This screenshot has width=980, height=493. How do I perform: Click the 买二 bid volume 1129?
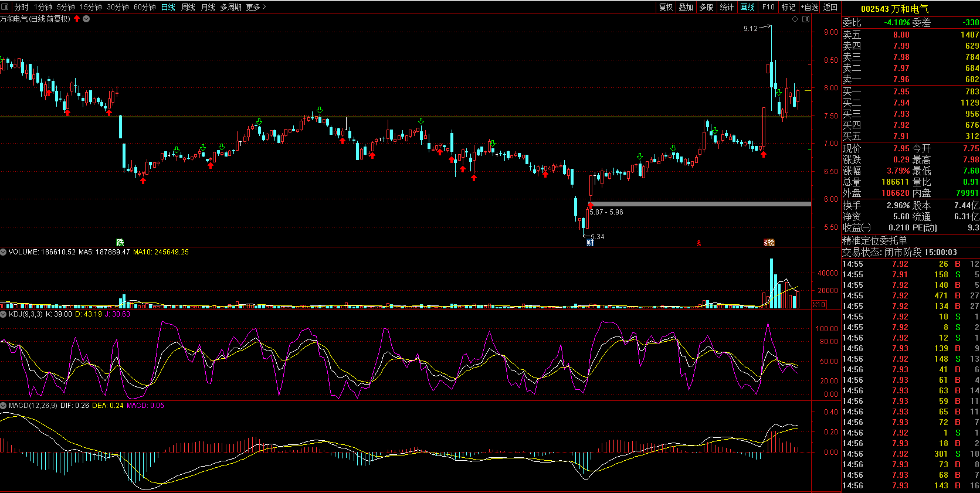point(969,103)
